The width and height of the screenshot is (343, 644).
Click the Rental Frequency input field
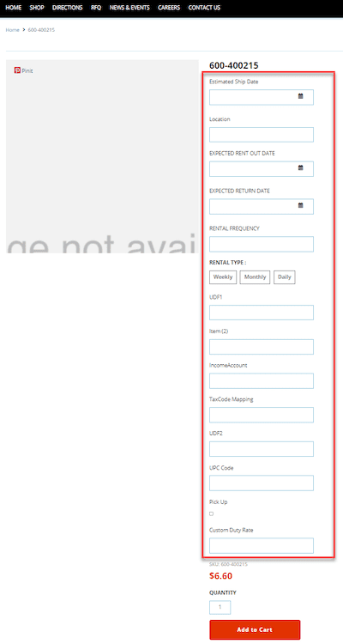(262, 244)
